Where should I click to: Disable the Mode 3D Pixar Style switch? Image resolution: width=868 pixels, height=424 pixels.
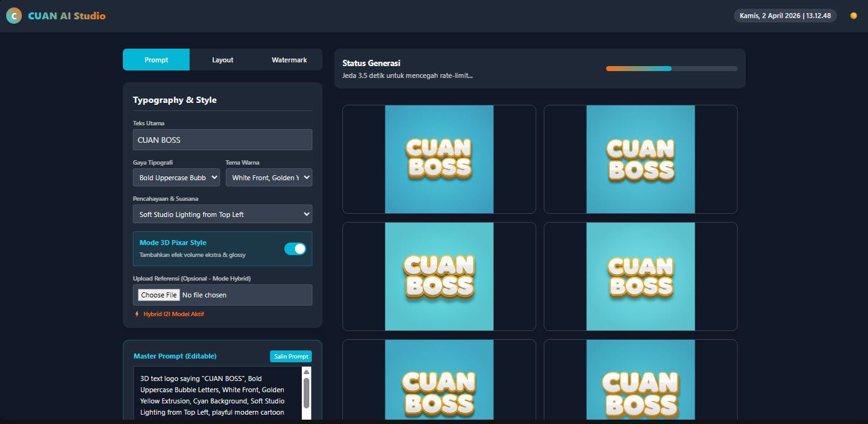295,249
